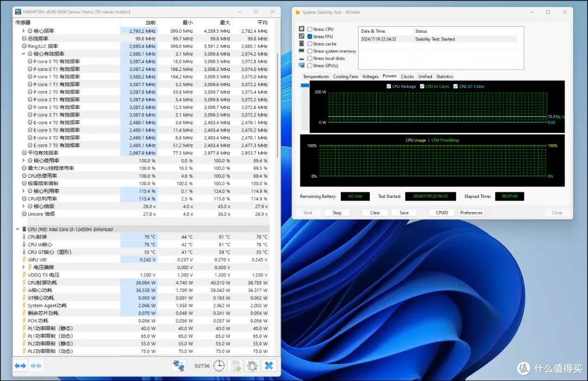Click the chip icon on CPU [#0] i5-12450H header
Viewport: 588px width, 381px height.
24,229
